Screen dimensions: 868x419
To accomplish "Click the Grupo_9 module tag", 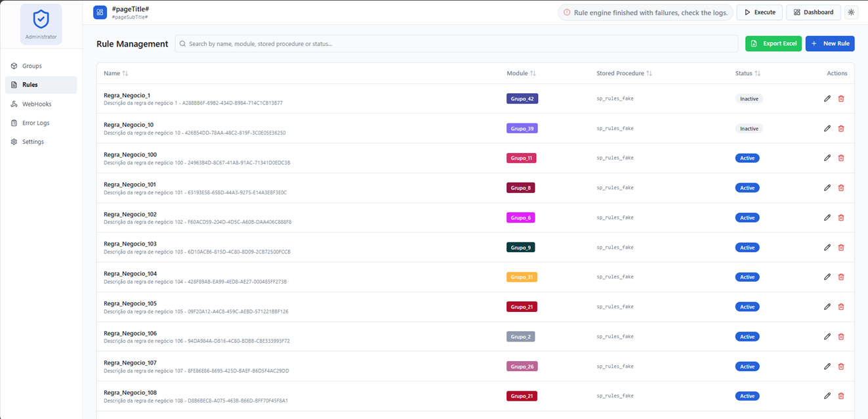I will pos(520,248).
